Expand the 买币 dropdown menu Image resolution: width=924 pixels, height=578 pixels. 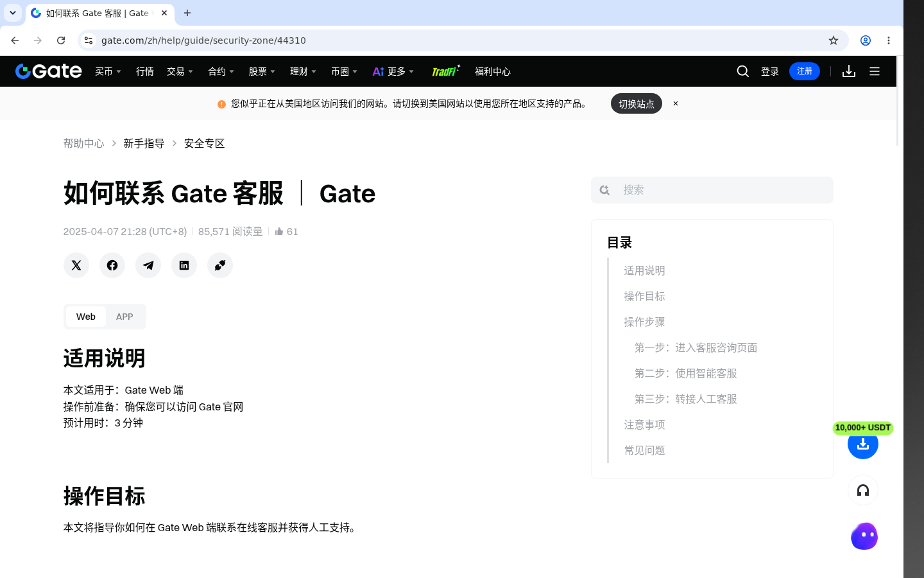pyautogui.click(x=108, y=71)
